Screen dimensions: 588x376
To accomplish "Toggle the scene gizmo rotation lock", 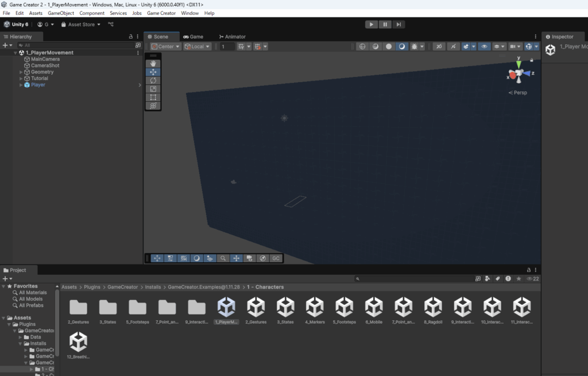I will 531,60.
